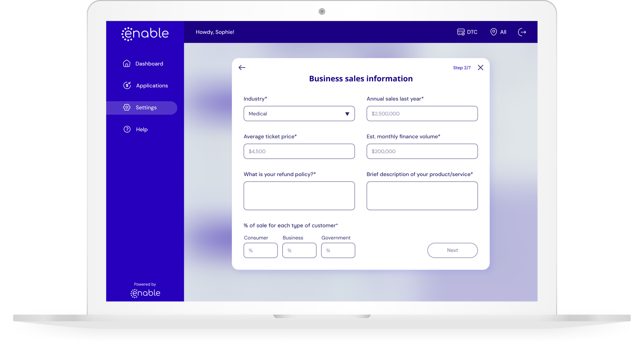Click the Dashboard home icon
644x345 pixels.
click(127, 63)
